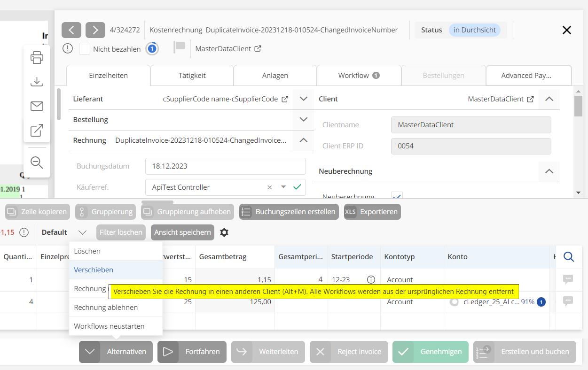Screen dimensions: 588x370
Task: Click the email envelope icon
Action: pos(37,106)
